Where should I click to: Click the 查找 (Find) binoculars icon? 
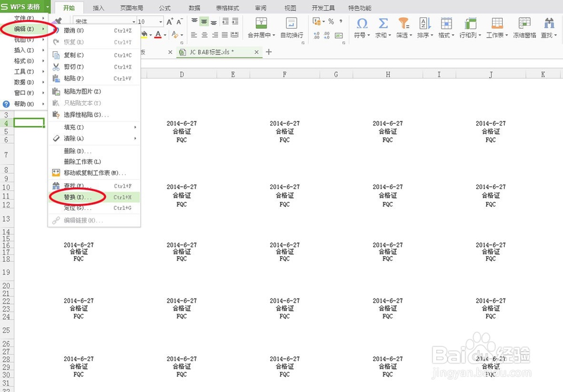click(549, 23)
